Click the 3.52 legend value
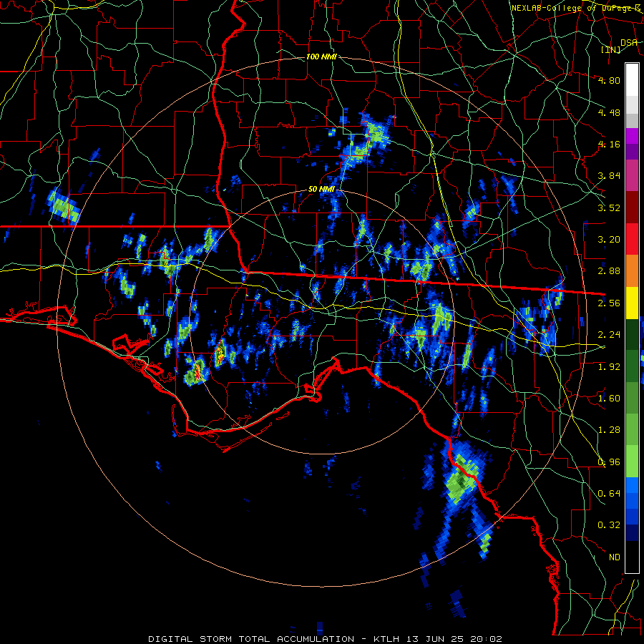The image size is (644, 644). [609, 208]
